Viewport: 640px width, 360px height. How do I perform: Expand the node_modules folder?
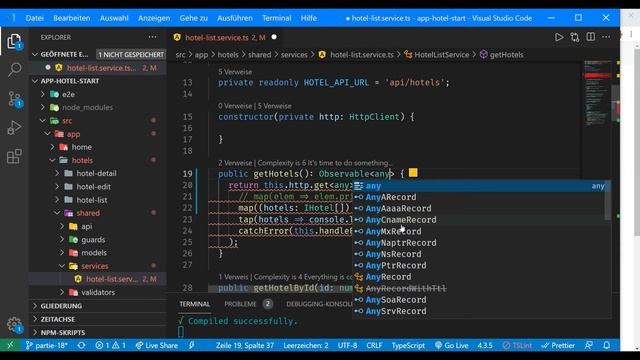87,107
